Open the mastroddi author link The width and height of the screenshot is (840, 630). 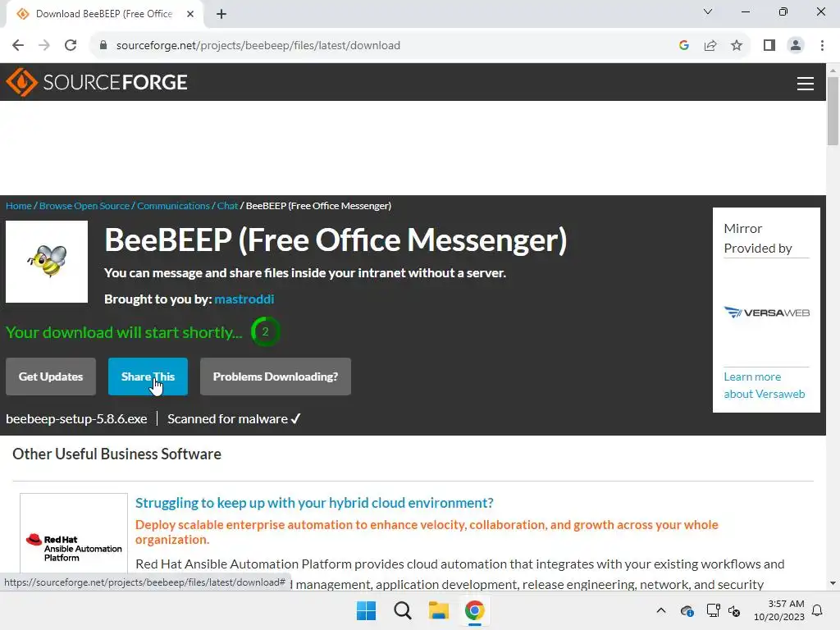(x=244, y=299)
